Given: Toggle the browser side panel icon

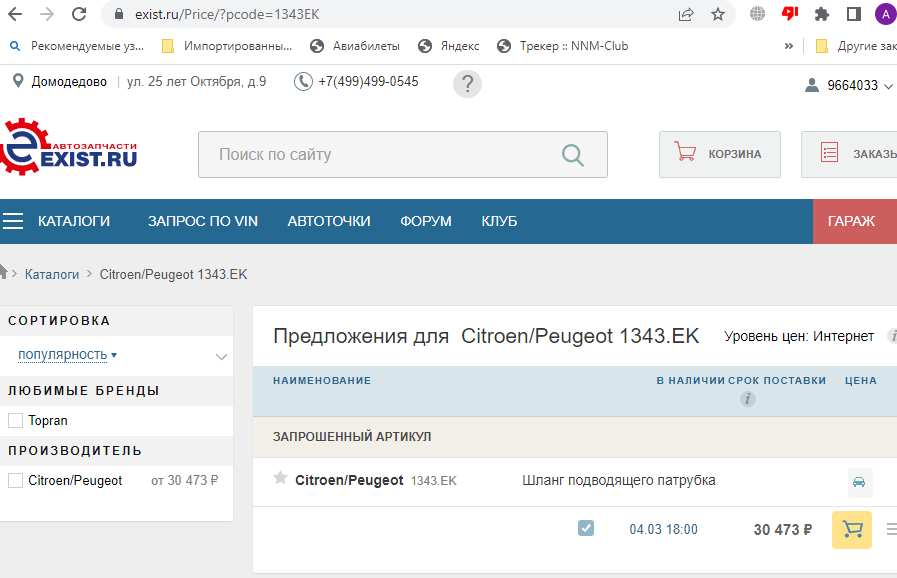Looking at the screenshot, I should (854, 14).
